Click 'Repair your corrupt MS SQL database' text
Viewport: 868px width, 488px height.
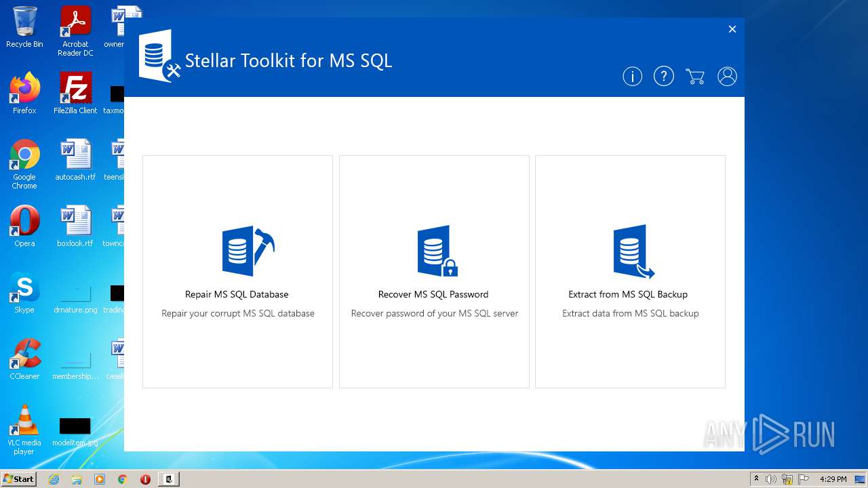pyautogui.click(x=238, y=313)
